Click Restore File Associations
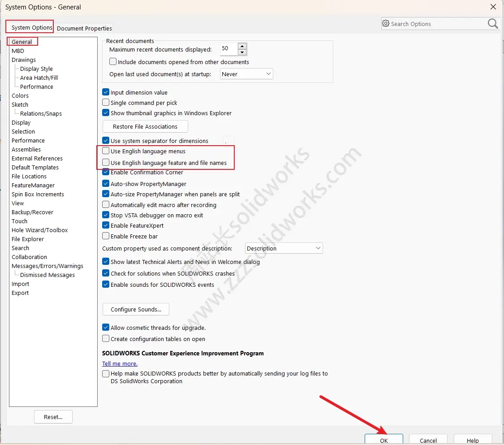 [145, 126]
